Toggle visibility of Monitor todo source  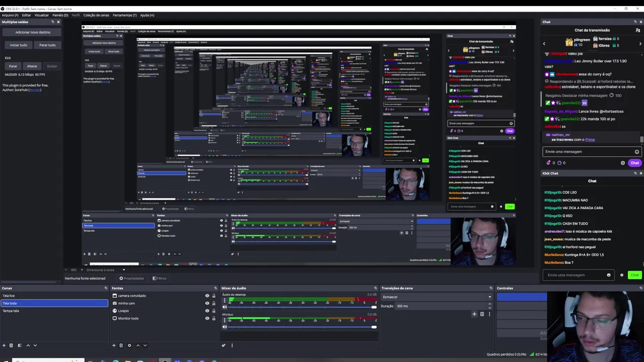pos(207,318)
